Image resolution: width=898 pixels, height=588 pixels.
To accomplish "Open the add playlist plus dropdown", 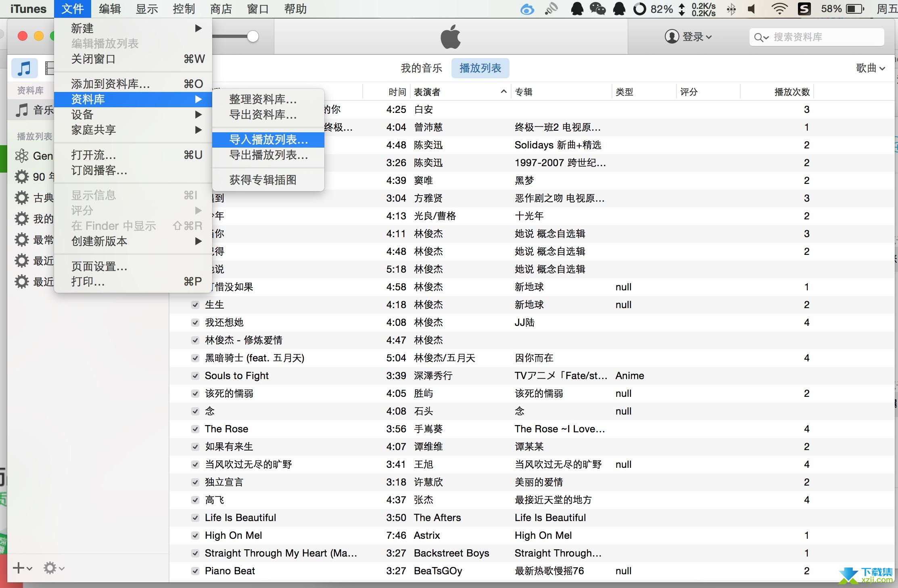I will (23, 568).
